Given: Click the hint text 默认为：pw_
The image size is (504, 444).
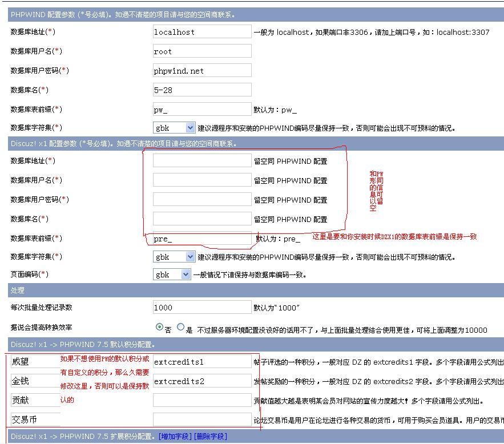Looking at the screenshot, I should [x=275, y=110].
